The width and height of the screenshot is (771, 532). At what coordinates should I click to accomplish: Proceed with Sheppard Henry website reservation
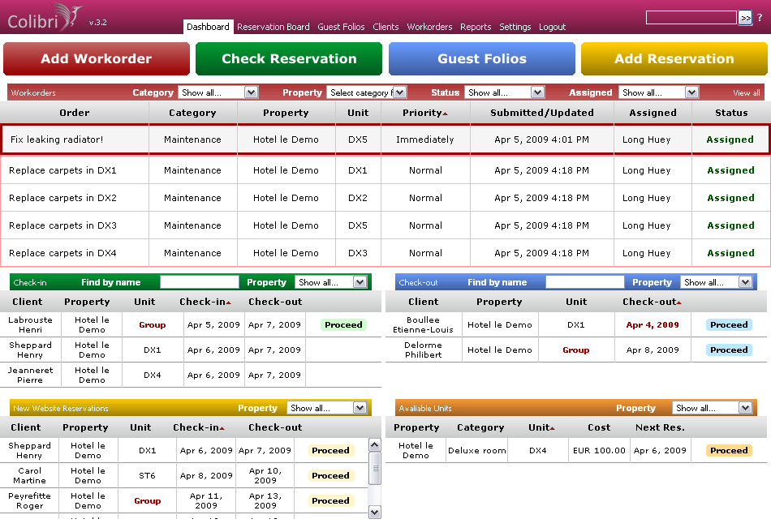[330, 450]
